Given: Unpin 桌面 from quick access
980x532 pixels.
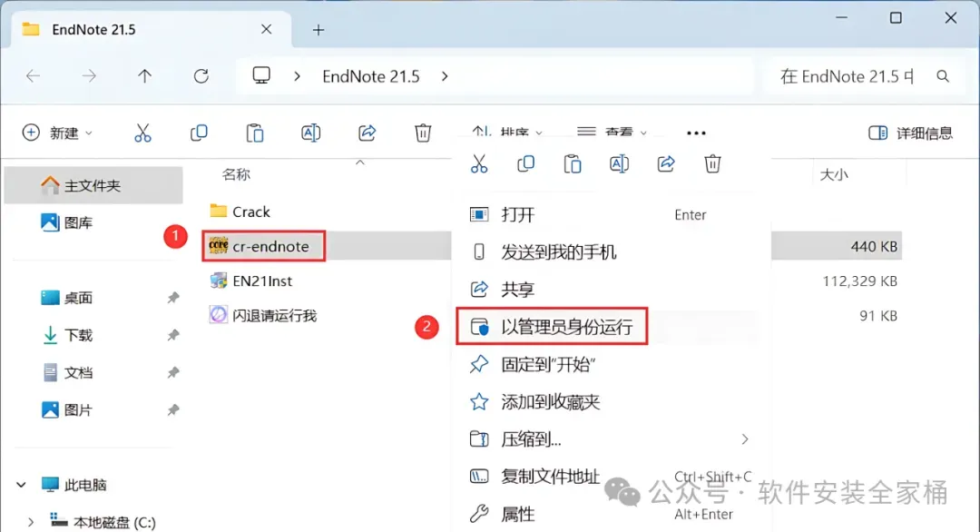Looking at the screenshot, I should [173, 298].
